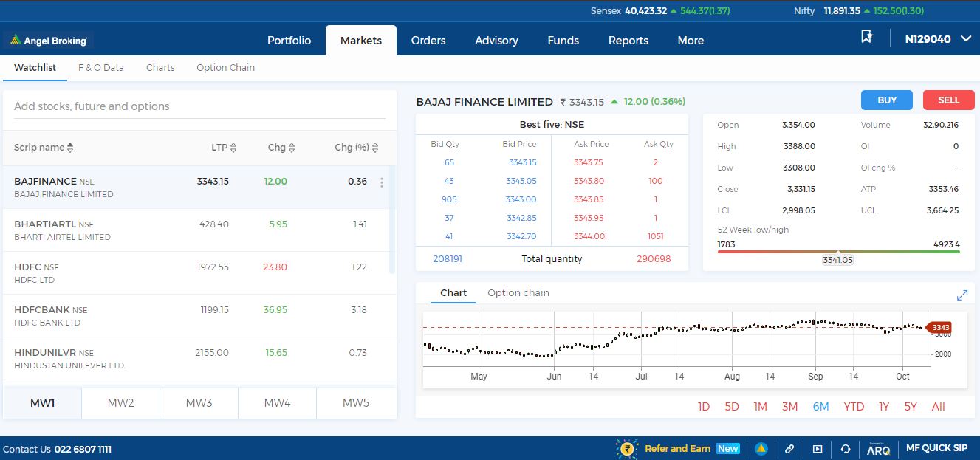Open the Advisory menu

496,41
